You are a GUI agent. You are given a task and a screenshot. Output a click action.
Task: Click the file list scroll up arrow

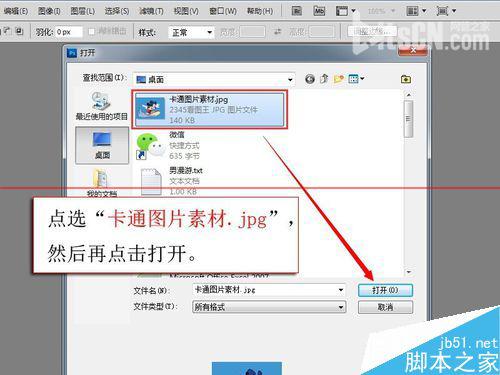tap(409, 95)
